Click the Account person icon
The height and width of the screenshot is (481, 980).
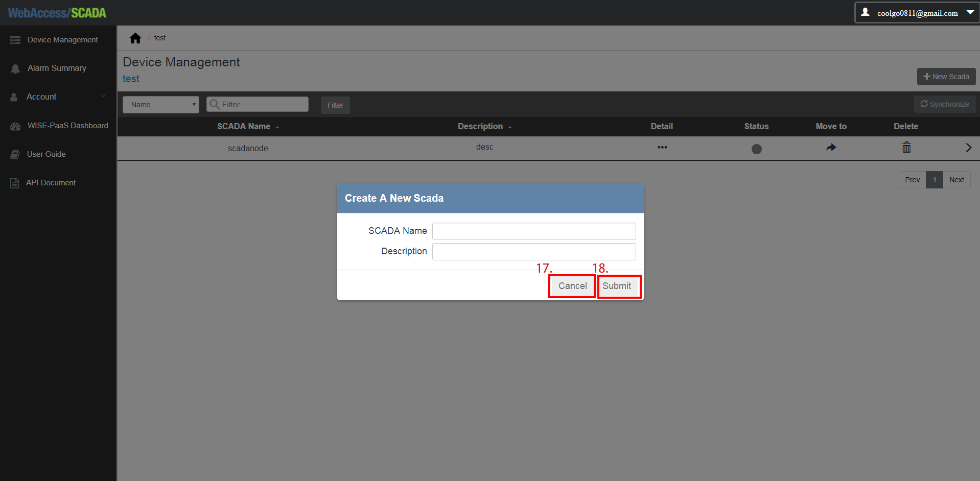point(14,97)
